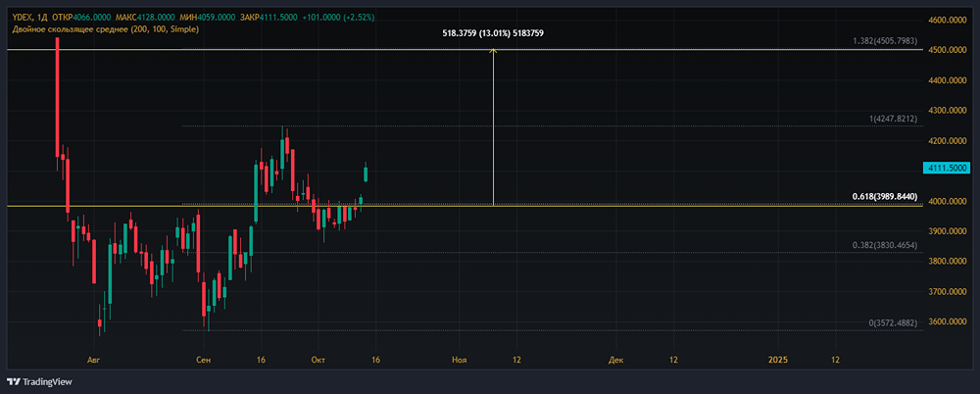Click the +101.0000 (+2.52%) change value
The height and width of the screenshot is (394, 980).
338,18
